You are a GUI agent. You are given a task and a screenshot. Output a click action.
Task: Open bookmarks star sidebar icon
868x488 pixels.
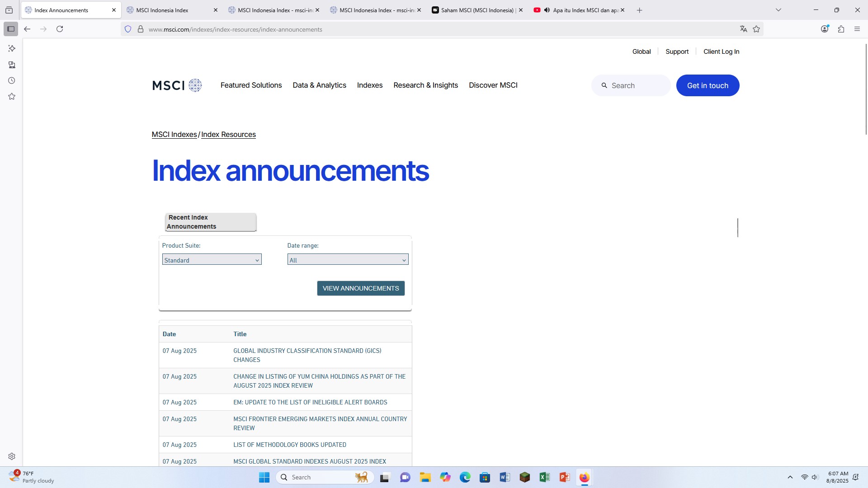(x=12, y=96)
